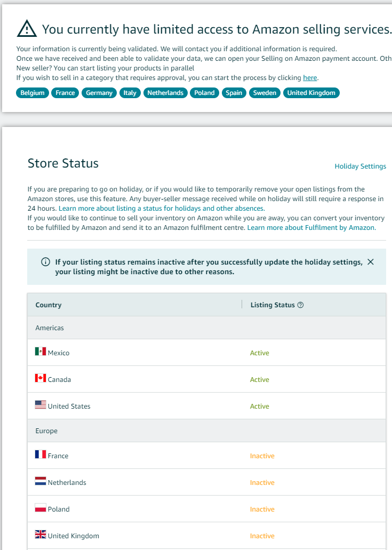Click the United Kingdom flag icon

41,534
